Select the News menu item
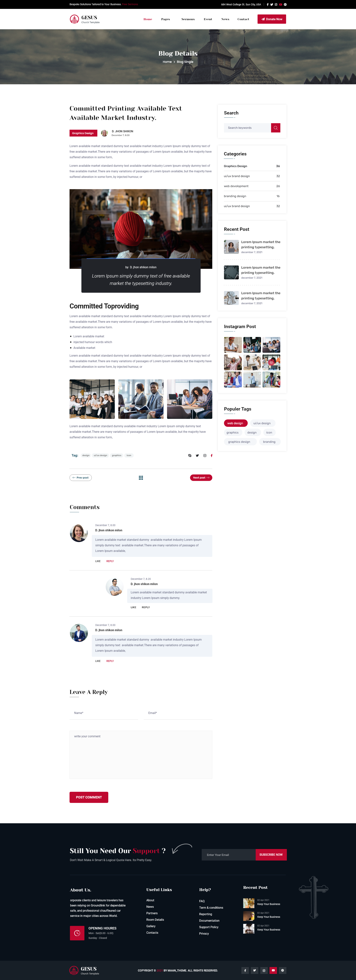Viewport: 356px width, 980px height. (225, 19)
